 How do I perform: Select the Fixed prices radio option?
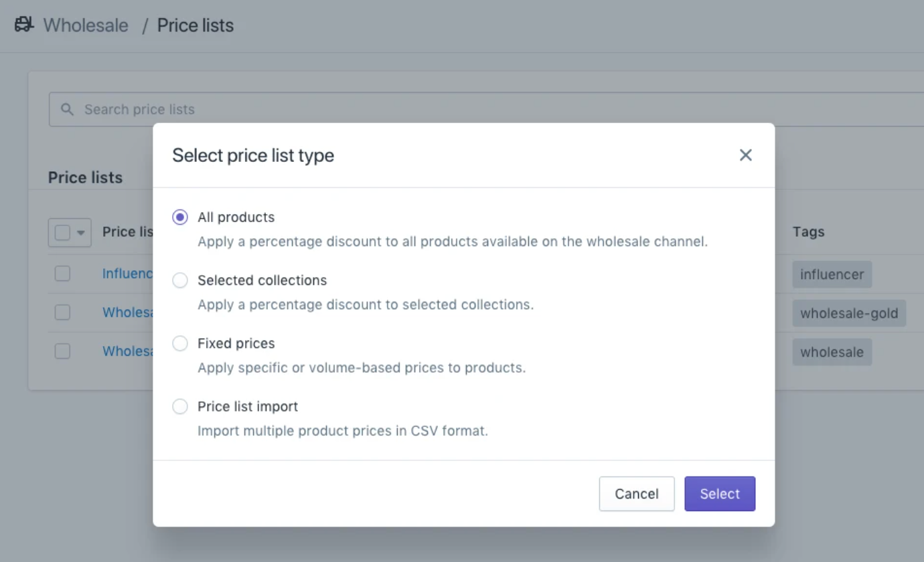pos(180,343)
